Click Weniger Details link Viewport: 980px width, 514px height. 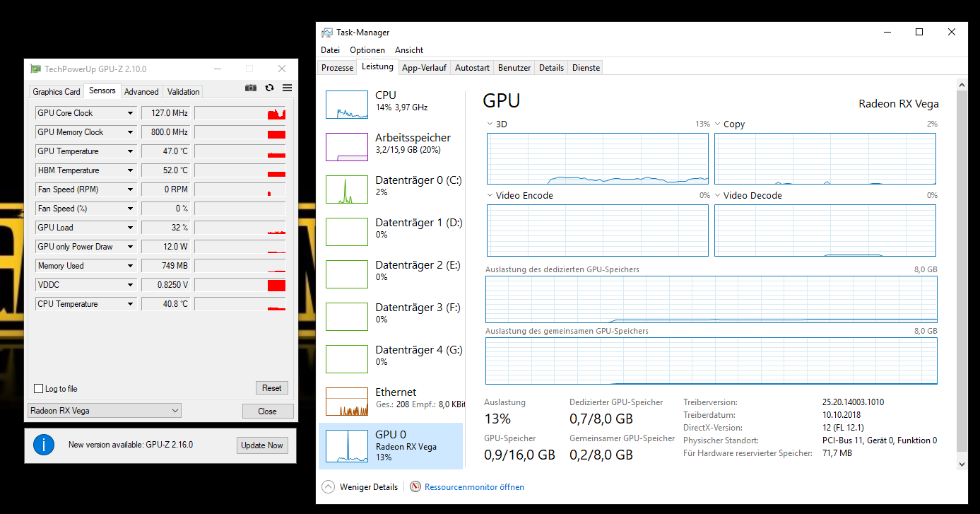369,486
